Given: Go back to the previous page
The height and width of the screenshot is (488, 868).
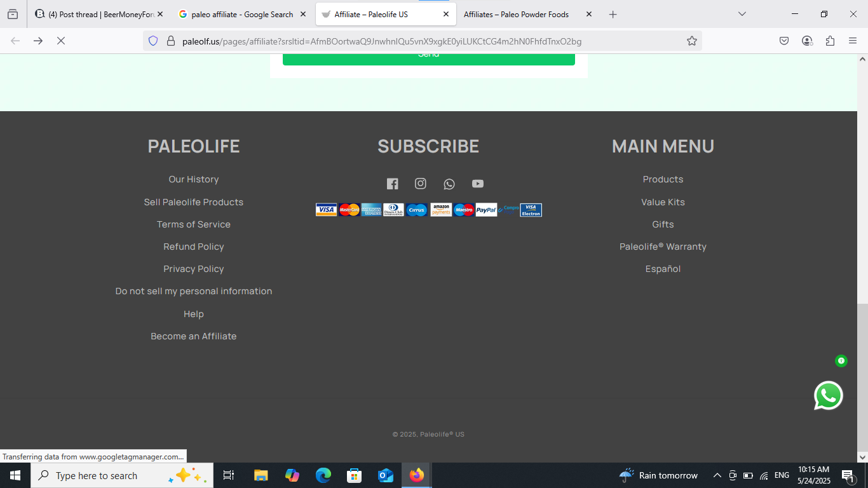Looking at the screenshot, I should click(x=15, y=41).
